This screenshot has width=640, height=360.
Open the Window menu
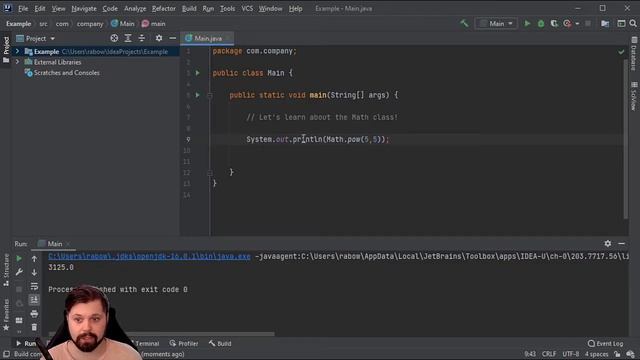(270, 9)
